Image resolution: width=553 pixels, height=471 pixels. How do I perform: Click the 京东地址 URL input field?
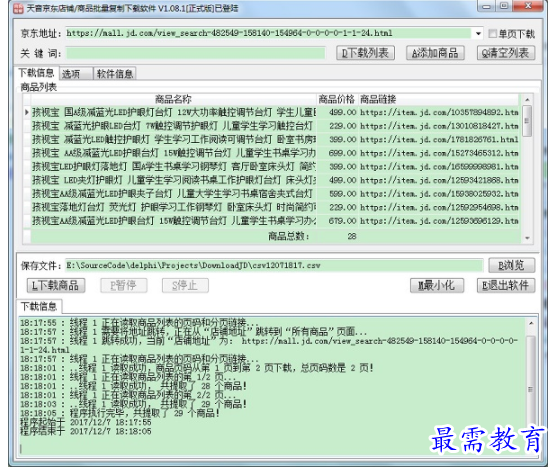(x=268, y=34)
